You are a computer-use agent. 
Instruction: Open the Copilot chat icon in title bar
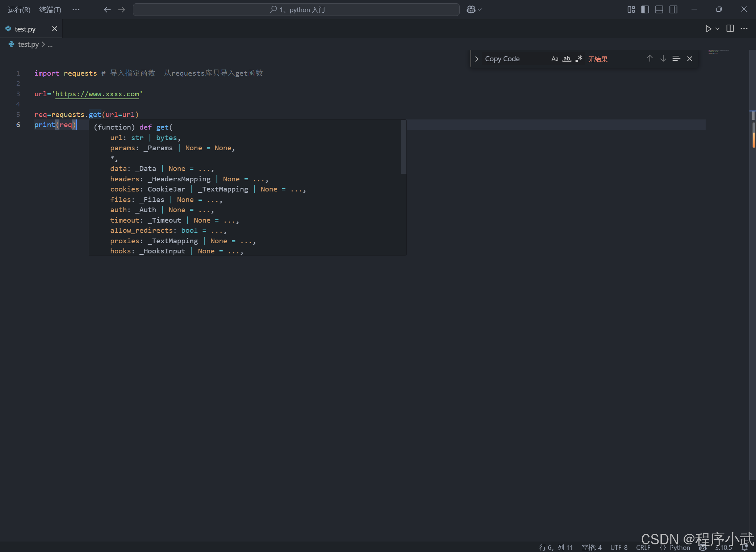(471, 9)
